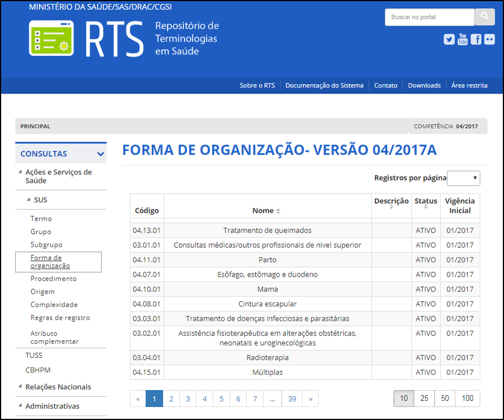Open Registros por página dropdown

click(463, 178)
